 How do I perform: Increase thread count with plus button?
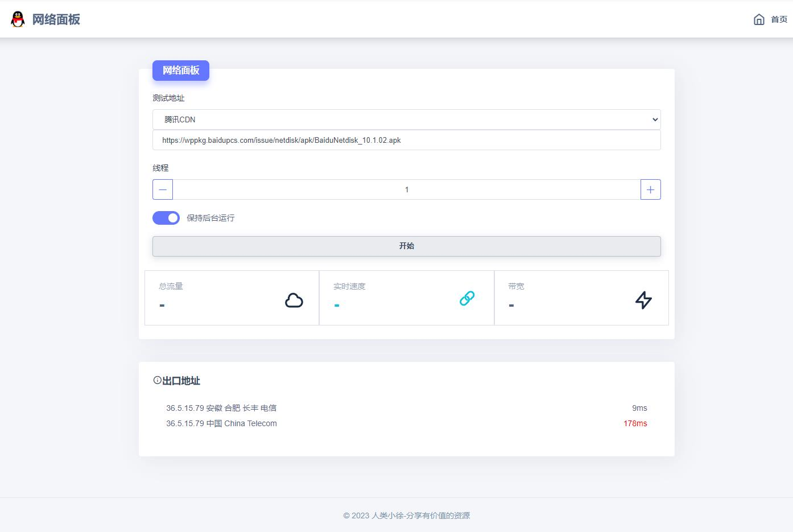[x=651, y=189]
